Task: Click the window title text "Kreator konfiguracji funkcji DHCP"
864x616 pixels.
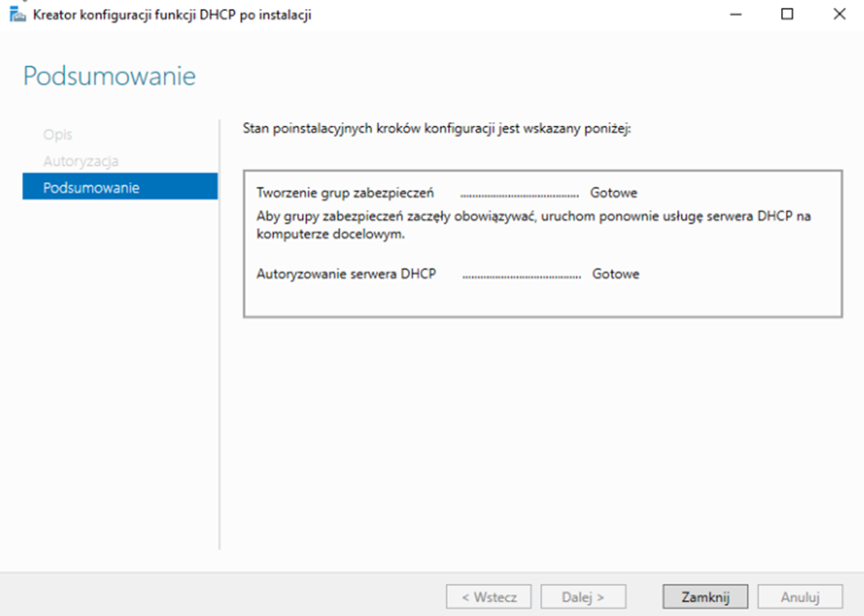Action: (x=171, y=15)
